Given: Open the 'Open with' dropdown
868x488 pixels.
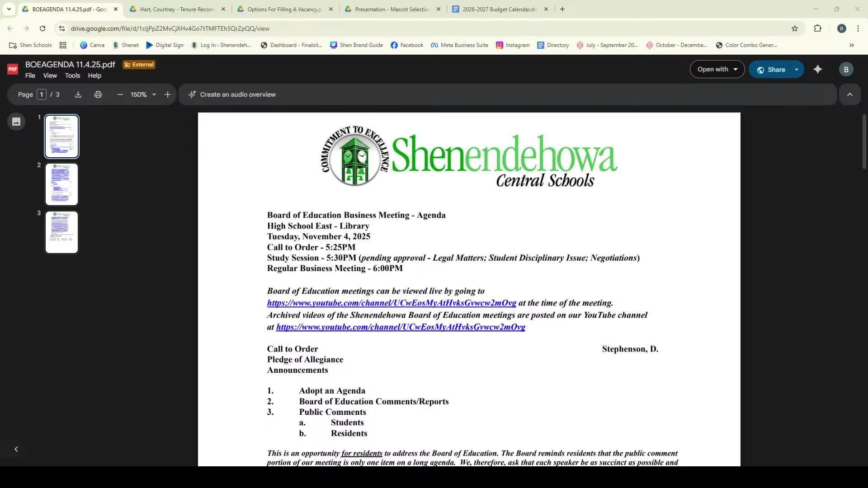Looking at the screenshot, I should [717, 69].
